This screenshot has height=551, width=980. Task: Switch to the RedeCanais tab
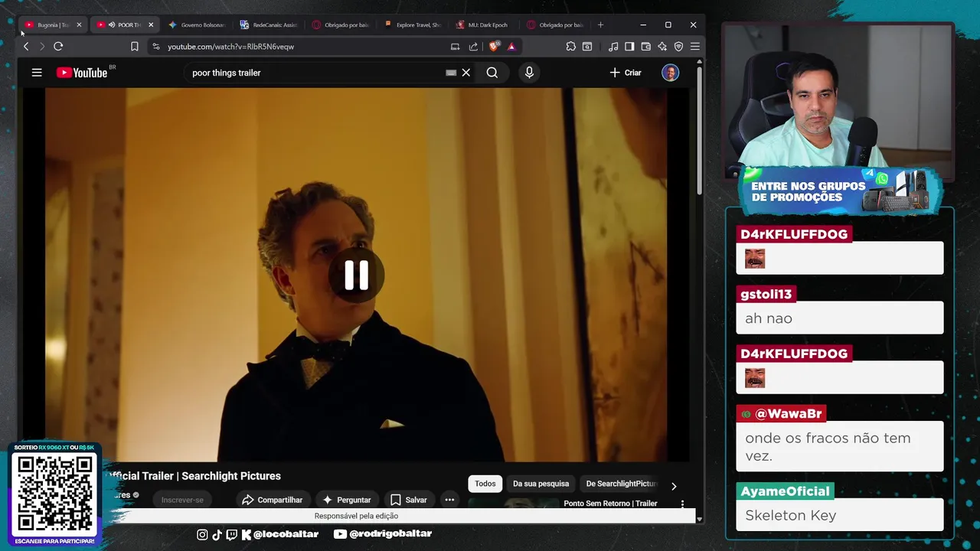tap(268, 24)
